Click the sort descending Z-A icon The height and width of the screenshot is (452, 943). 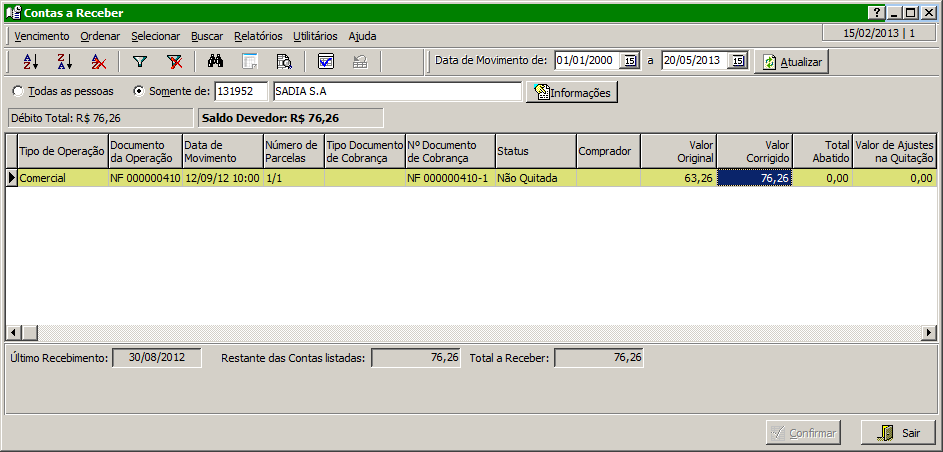pyautogui.click(x=64, y=62)
